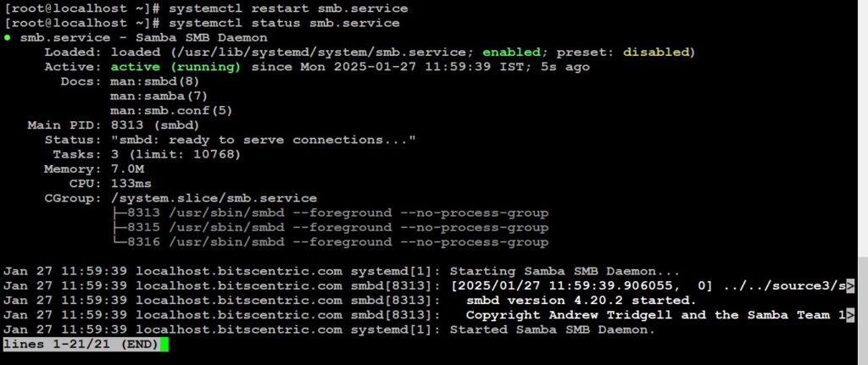Click the 'active (running)' status text
The height and width of the screenshot is (365, 868).
point(176,68)
